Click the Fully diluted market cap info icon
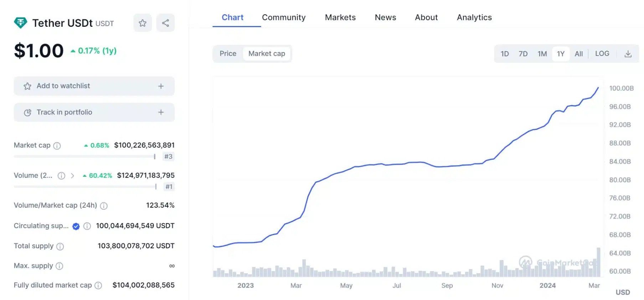This screenshot has height=300, width=644. pos(98,285)
